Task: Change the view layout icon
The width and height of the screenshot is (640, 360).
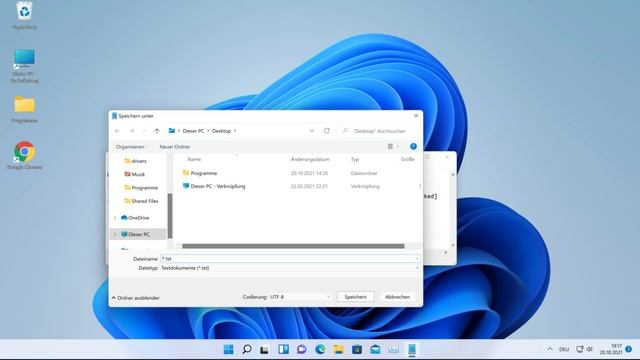Action: click(390, 147)
